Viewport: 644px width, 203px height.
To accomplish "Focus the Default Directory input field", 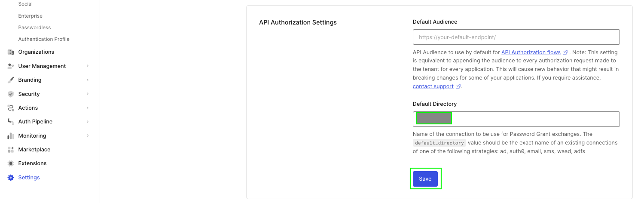I will click(x=516, y=119).
